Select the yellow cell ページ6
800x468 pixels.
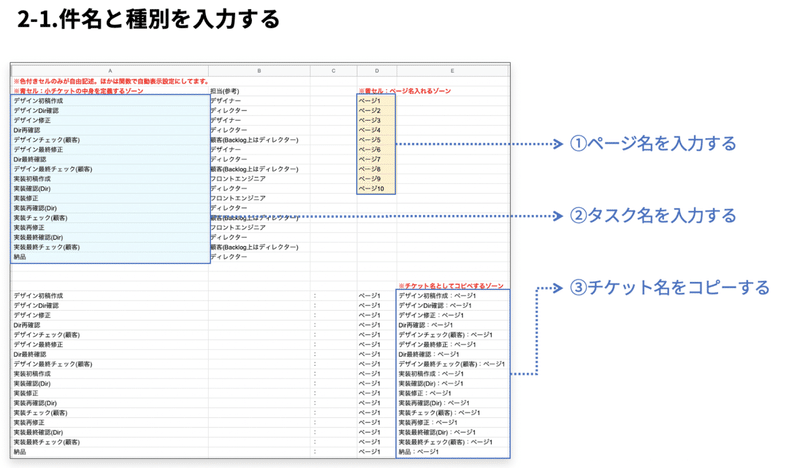376,150
